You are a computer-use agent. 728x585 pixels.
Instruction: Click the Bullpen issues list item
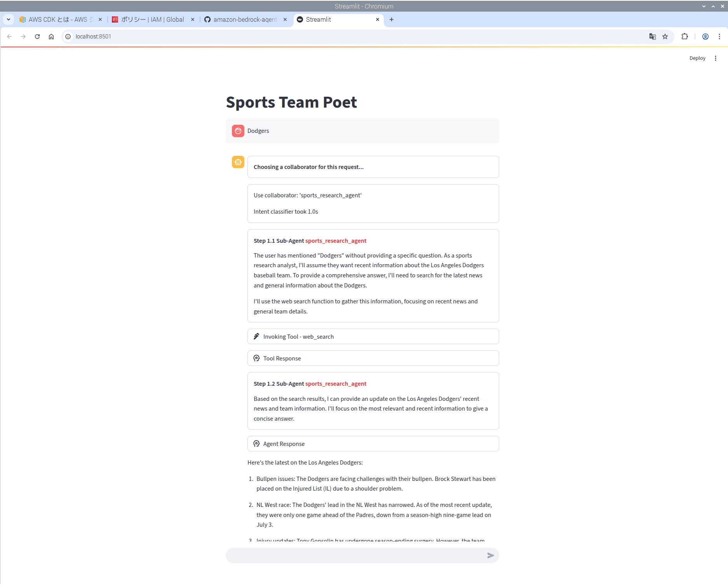(376, 484)
